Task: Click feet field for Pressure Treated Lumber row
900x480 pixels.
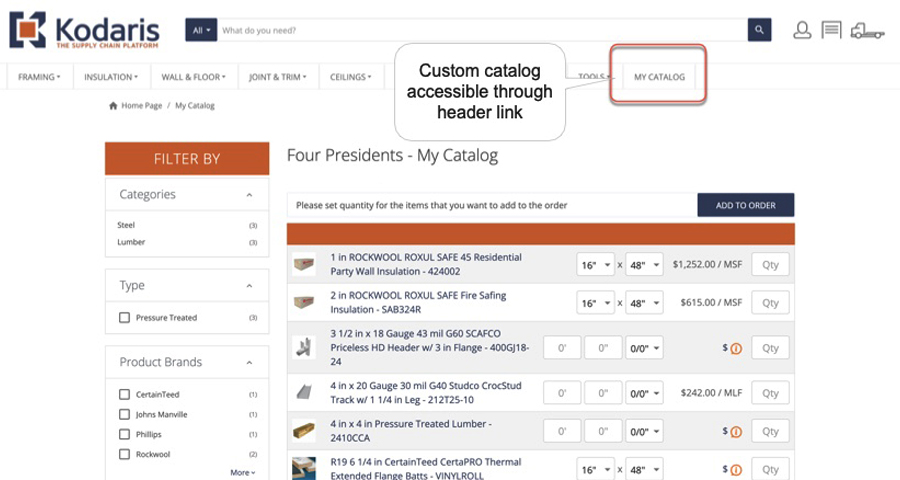Action: pyautogui.click(x=562, y=431)
